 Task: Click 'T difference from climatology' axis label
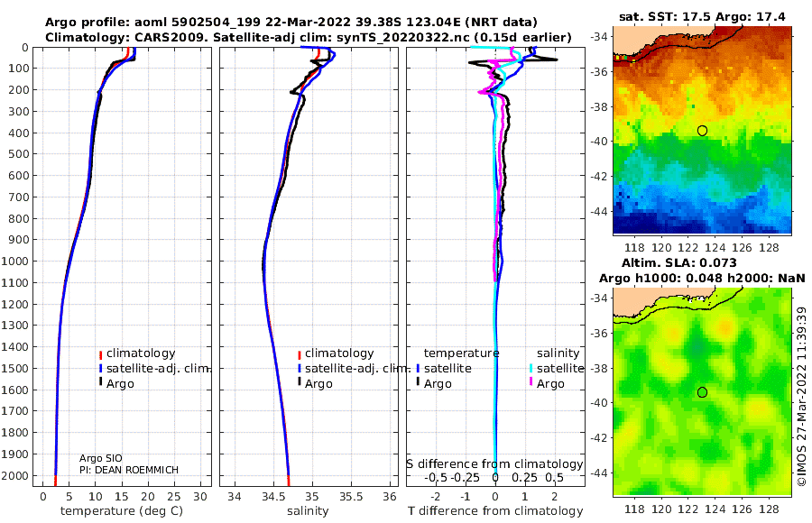pos(495,511)
